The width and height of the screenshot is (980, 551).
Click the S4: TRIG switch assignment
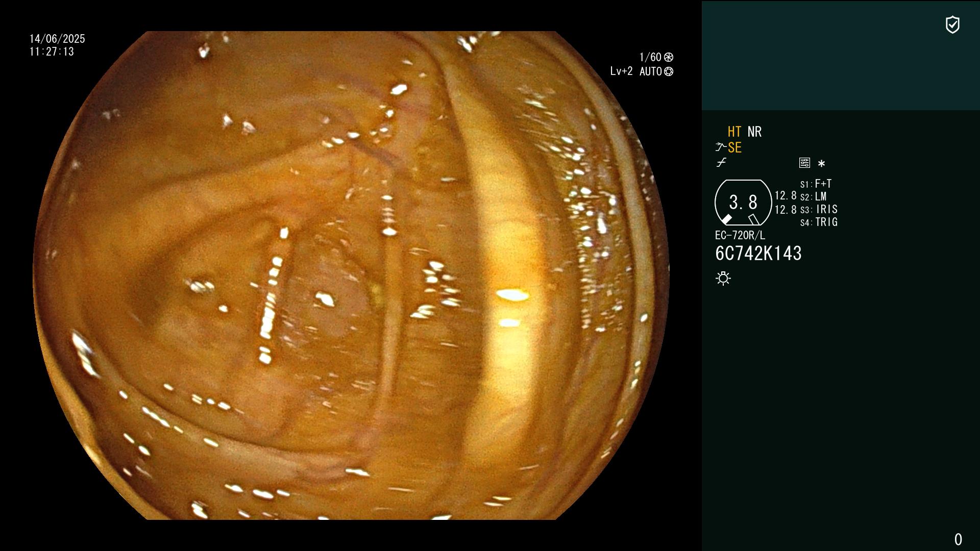819,222
